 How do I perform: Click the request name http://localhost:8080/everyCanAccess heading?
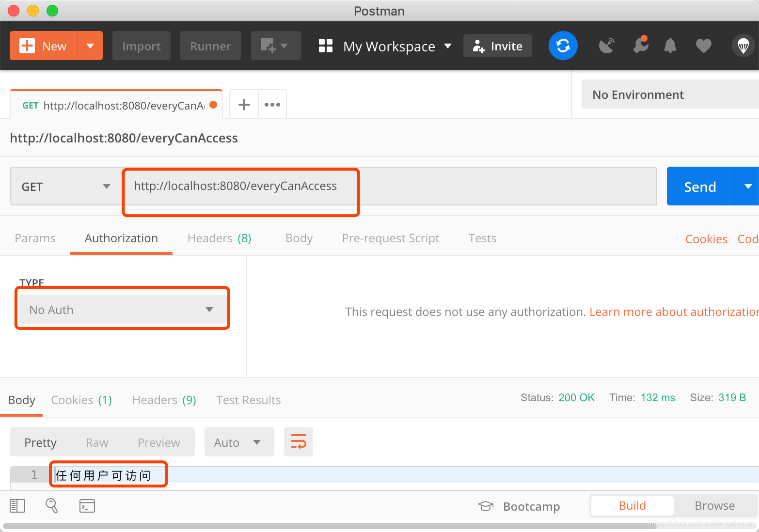coord(124,138)
